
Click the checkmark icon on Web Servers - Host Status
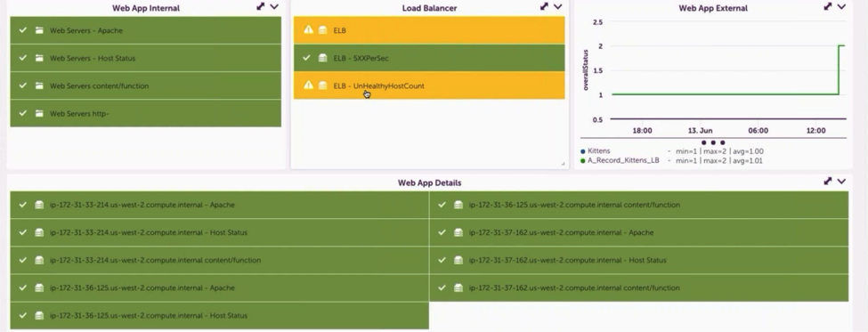pyautogui.click(x=22, y=58)
